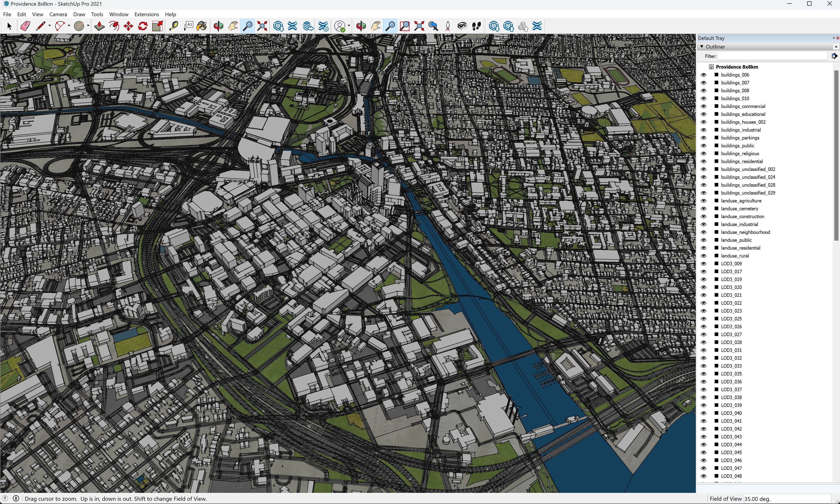Click the Position Camera tool

click(448, 26)
